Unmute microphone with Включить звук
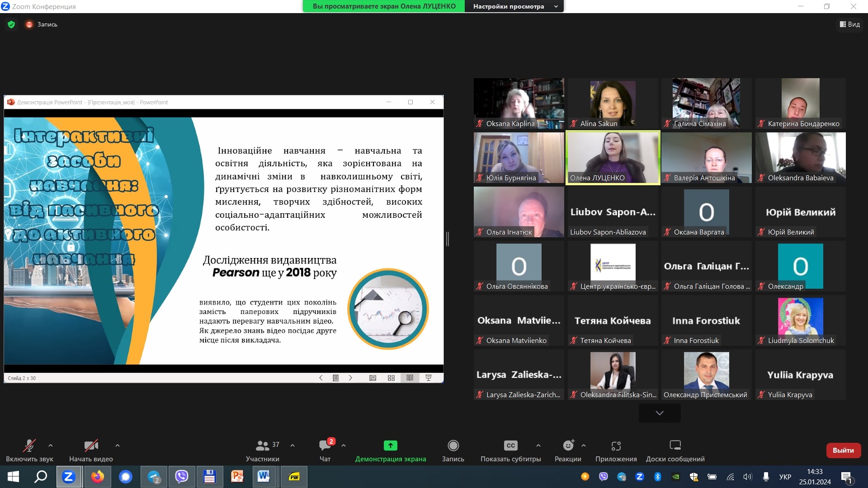 pyautogui.click(x=29, y=446)
